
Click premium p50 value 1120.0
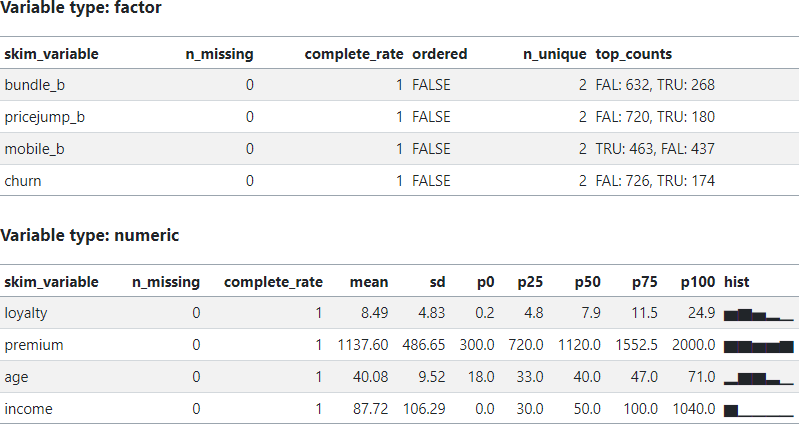pos(579,345)
